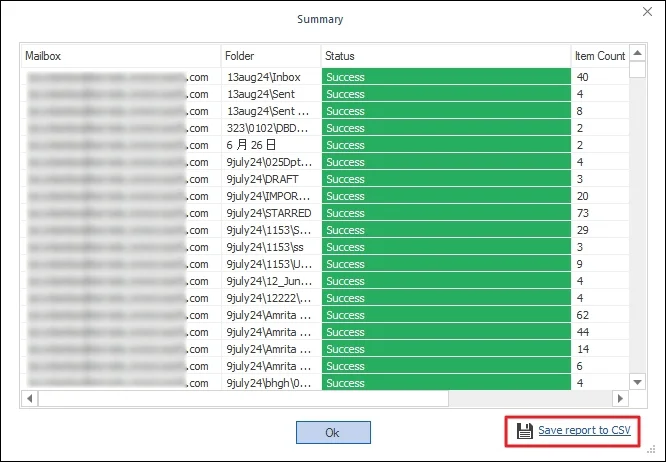Click item count 9 cell
The height and width of the screenshot is (462, 666).
pyautogui.click(x=600, y=264)
